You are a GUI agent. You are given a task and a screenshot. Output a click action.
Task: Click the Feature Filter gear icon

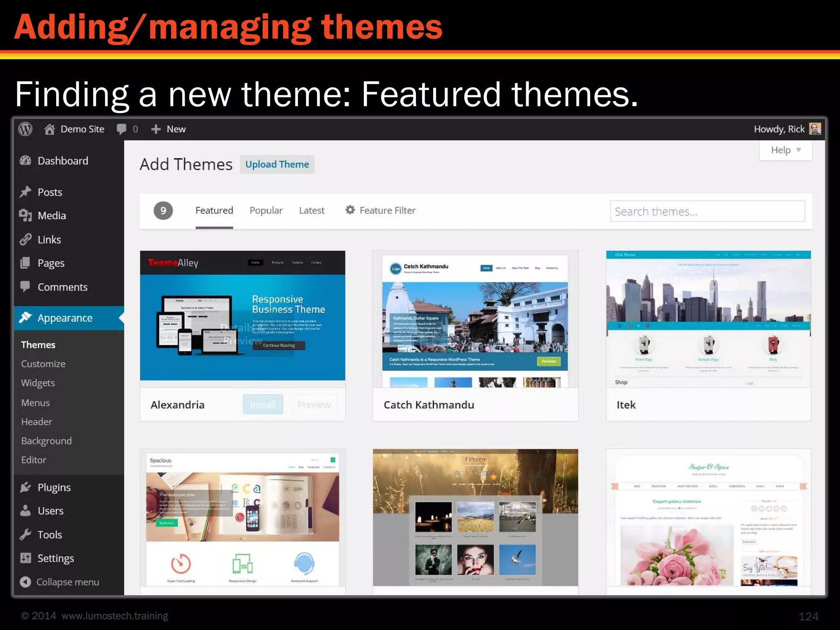click(350, 210)
